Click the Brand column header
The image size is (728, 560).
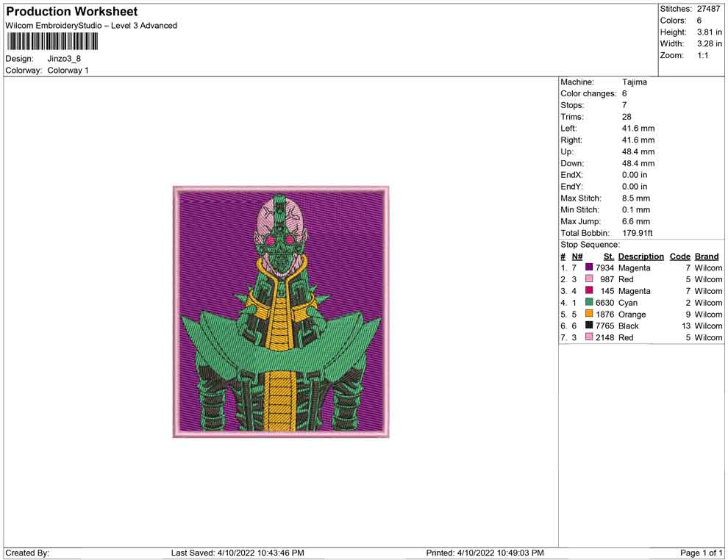[x=707, y=256]
